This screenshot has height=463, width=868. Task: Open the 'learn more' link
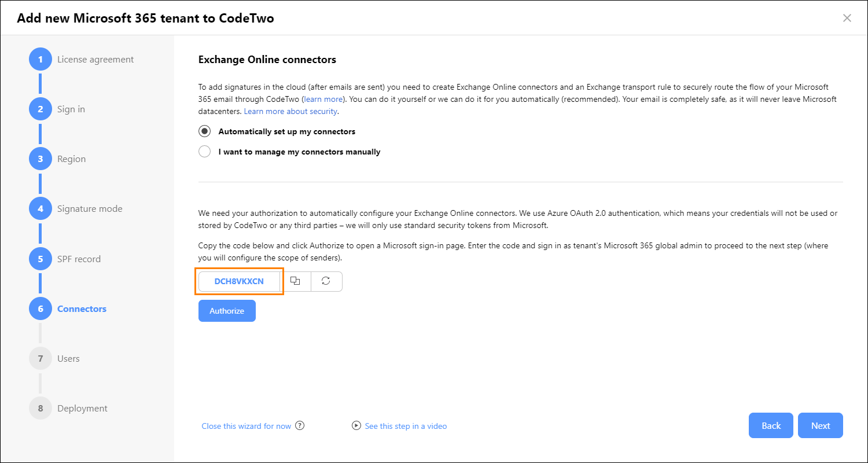click(x=323, y=99)
